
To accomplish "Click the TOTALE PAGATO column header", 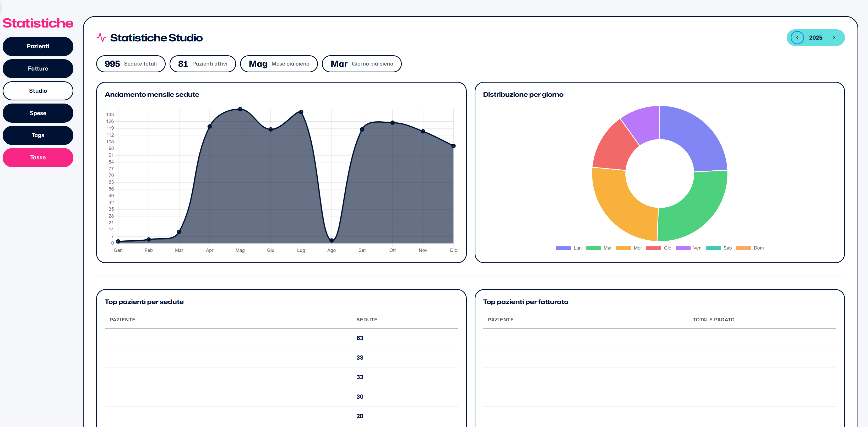I will coord(713,320).
